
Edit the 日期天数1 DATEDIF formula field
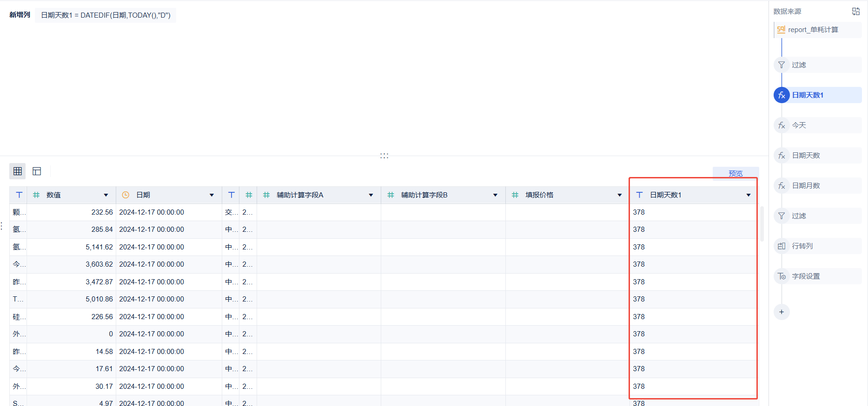click(x=106, y=15)
